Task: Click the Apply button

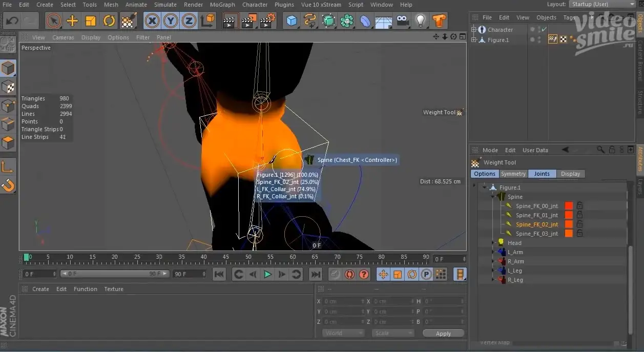Action: point(443,333)
